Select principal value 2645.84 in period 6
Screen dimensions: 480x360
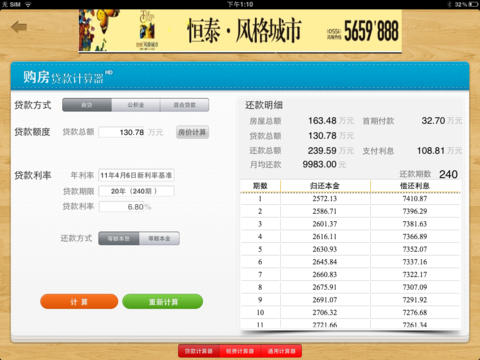[325, 262]
